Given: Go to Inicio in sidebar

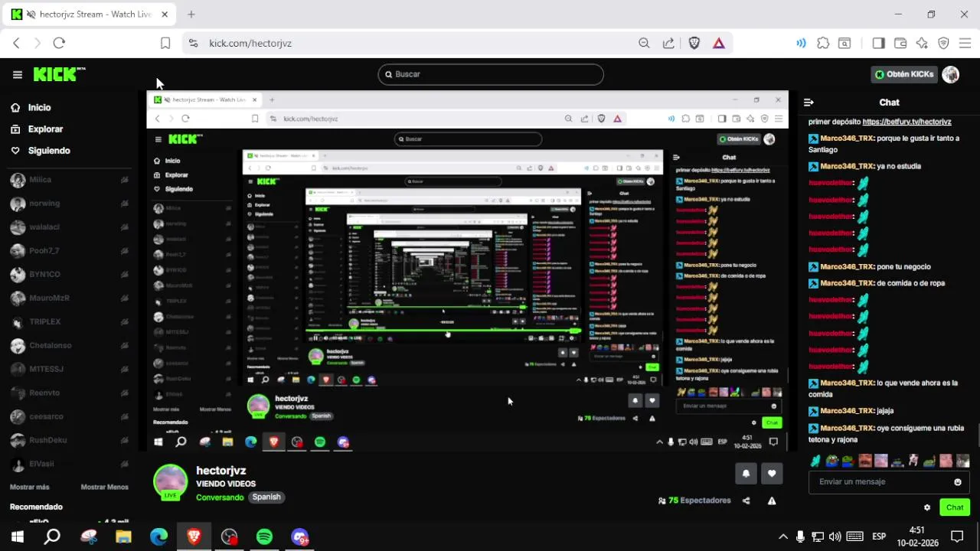Looking at the screenshot, I should point(31,108).
